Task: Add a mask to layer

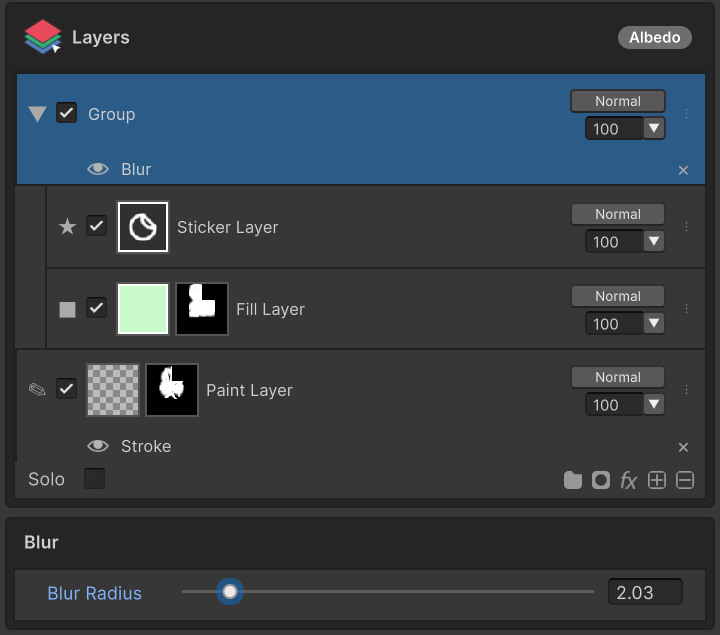Action: click(601, 480)
